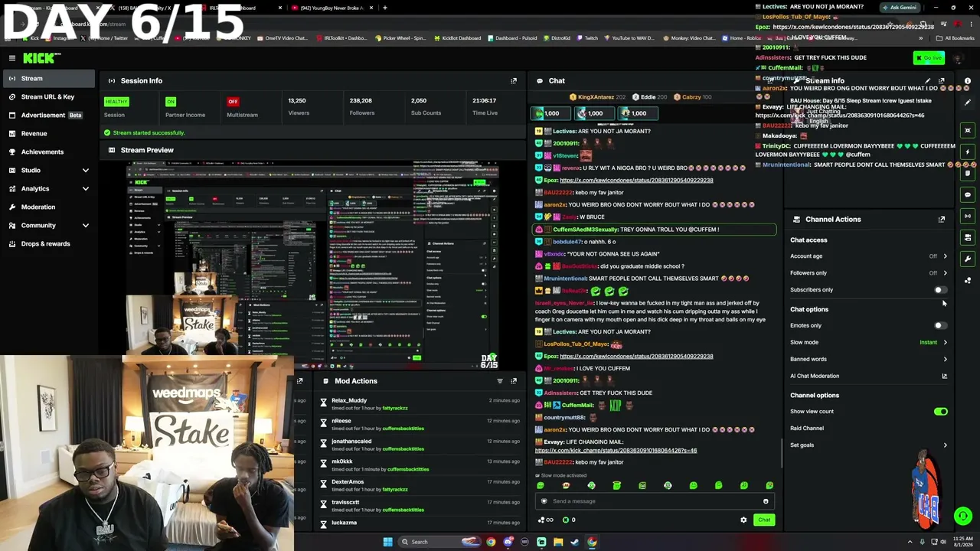Open Set goals chevron
This screenshot has width=980, height=551.
[x=945, y=445]
